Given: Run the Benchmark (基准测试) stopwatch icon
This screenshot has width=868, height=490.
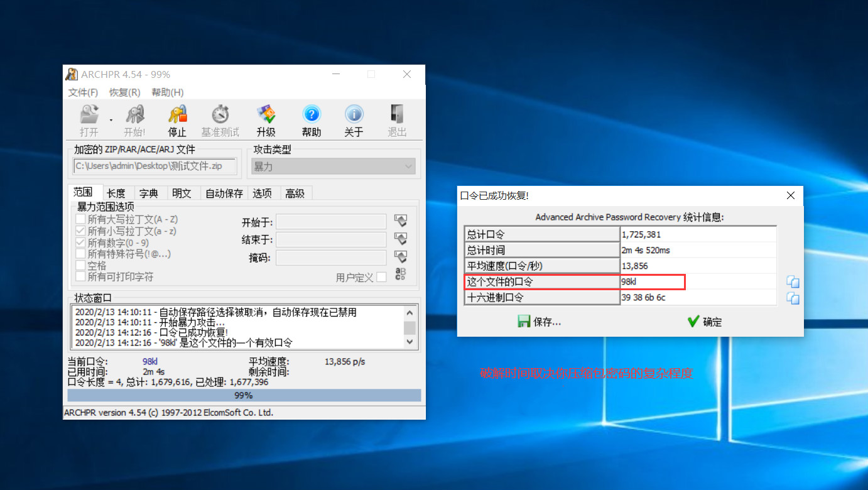Looking at the screenshot, I should 220,114.
